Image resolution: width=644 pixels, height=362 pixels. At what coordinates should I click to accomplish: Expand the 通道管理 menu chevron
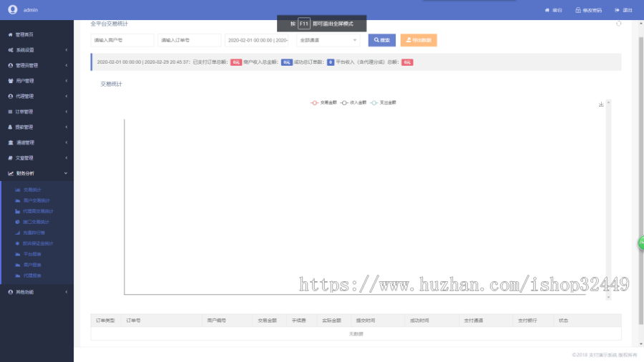[x=66, y=142]
